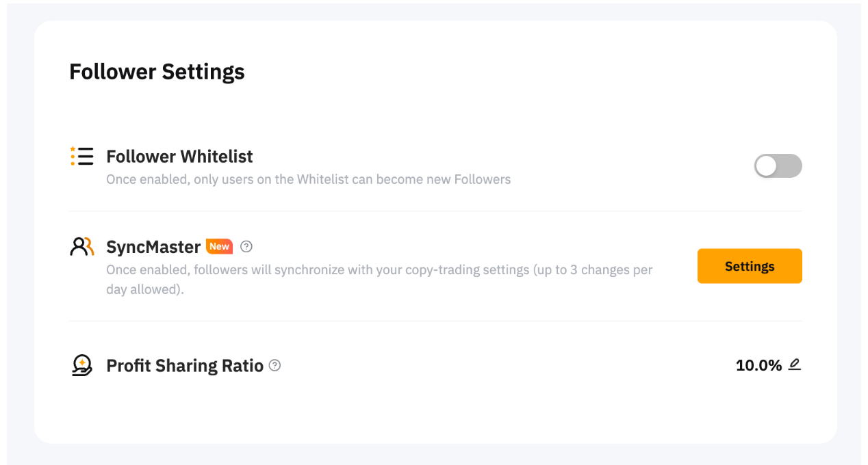The width and height of the screenshot is (868, 465).
Task: Click the Profit Sharing Ratio hand-coin icon
Action: [82, 366]
